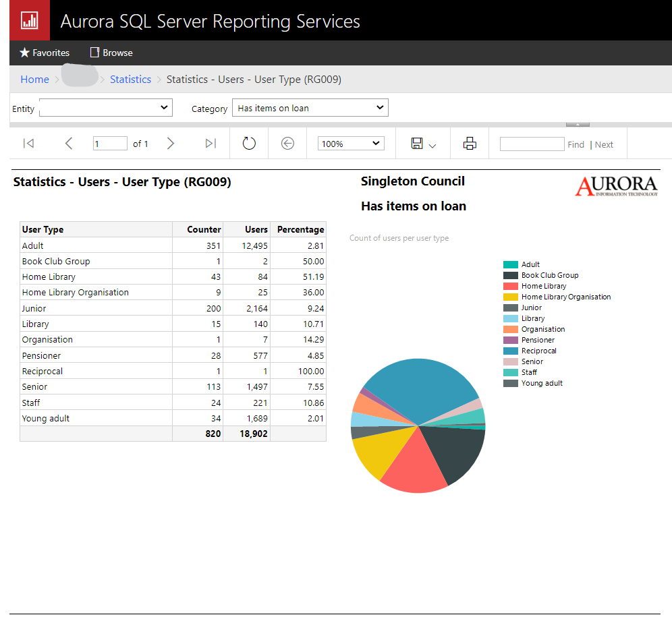The image size is (672, 617).
Task: Go back to the parent report
Action: point(287,143)
